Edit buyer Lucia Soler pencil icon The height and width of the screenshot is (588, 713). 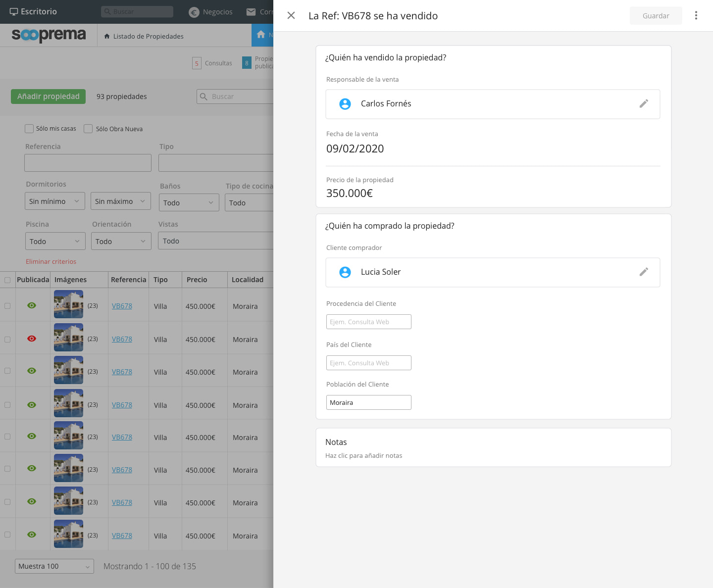tap(643, 272)
